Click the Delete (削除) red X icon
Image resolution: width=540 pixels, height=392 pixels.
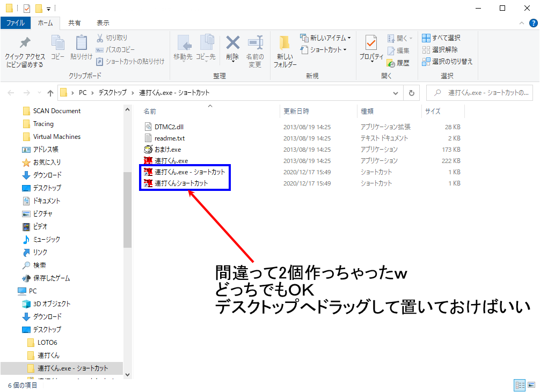232,43
